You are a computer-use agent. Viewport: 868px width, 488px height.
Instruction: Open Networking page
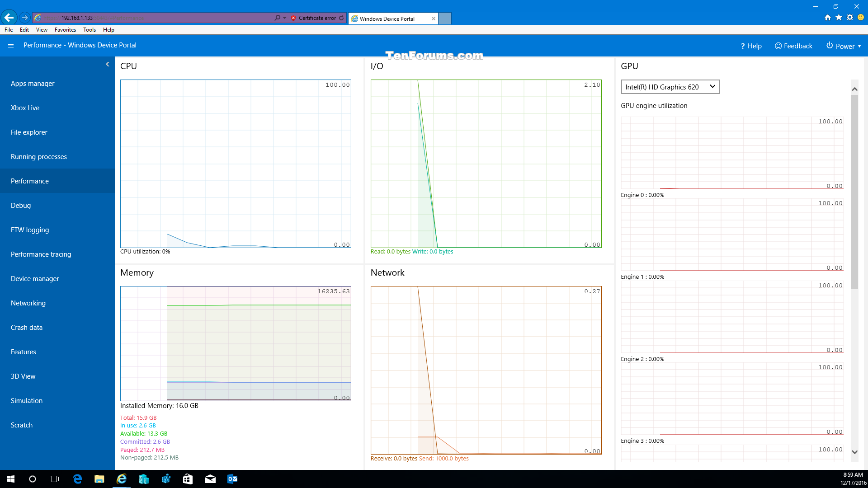[x=57, y=303]
